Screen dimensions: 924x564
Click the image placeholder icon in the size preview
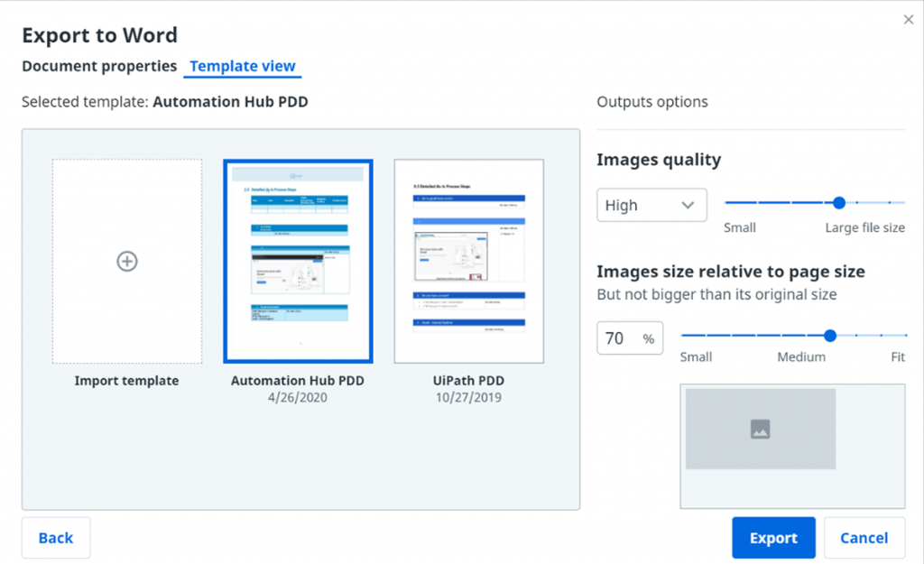[x=760, y=429]
